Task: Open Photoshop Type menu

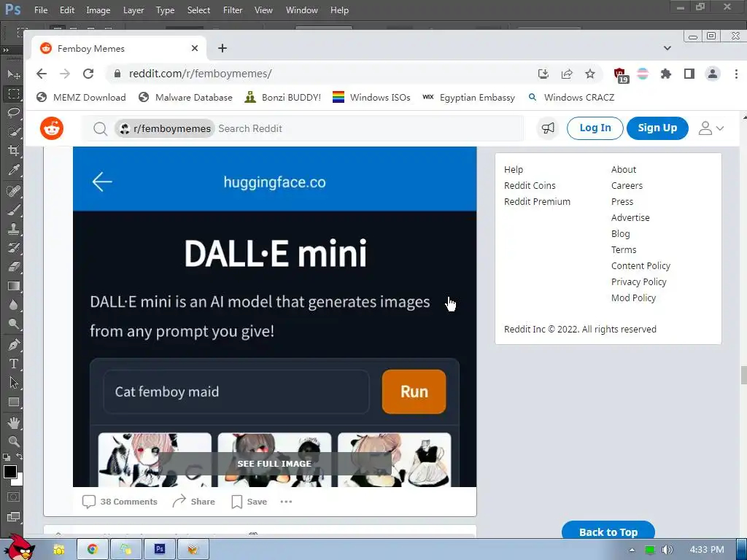Action: [166, 10]
